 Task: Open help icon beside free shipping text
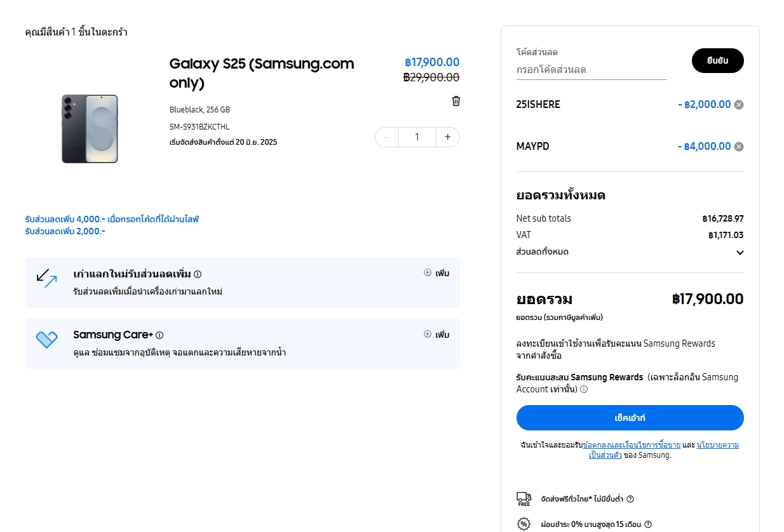point(630,499)
